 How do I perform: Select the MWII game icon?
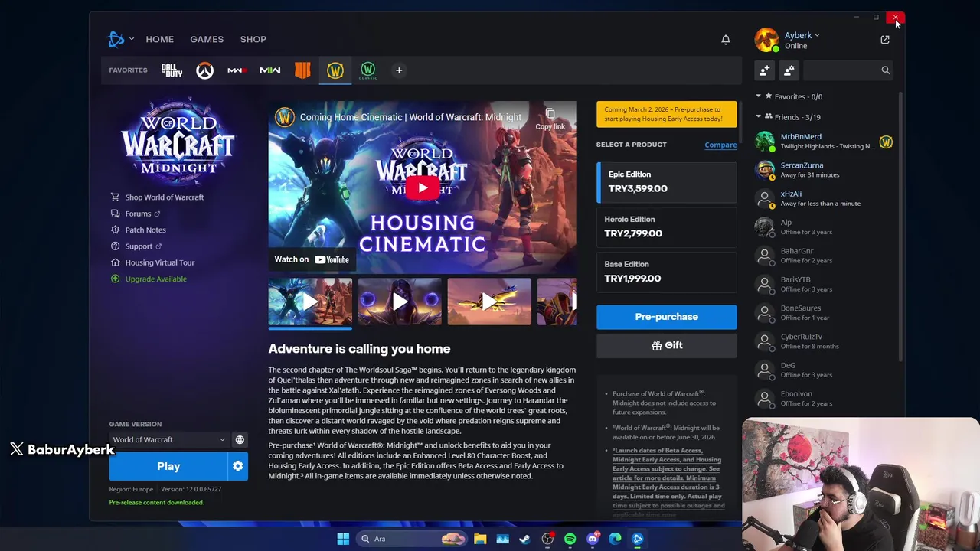(269, 70)
